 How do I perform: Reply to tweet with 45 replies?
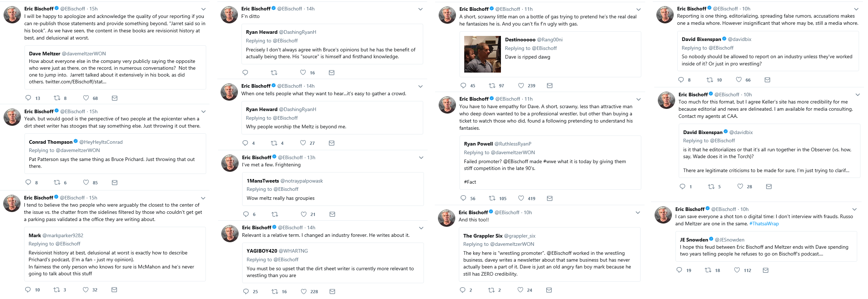click(x=463, y=86)
